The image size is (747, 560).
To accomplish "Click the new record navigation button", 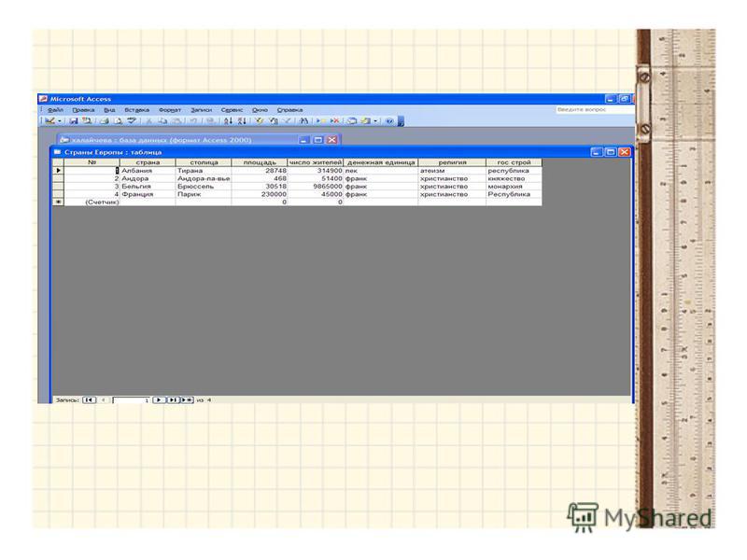I will coord(187,400).
